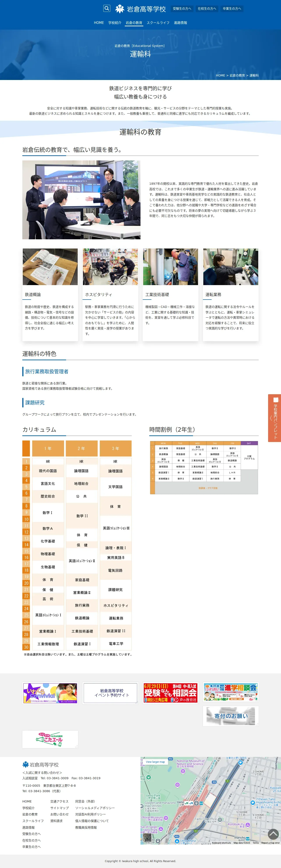Click the 課題研究 heading

pos(35,403)
